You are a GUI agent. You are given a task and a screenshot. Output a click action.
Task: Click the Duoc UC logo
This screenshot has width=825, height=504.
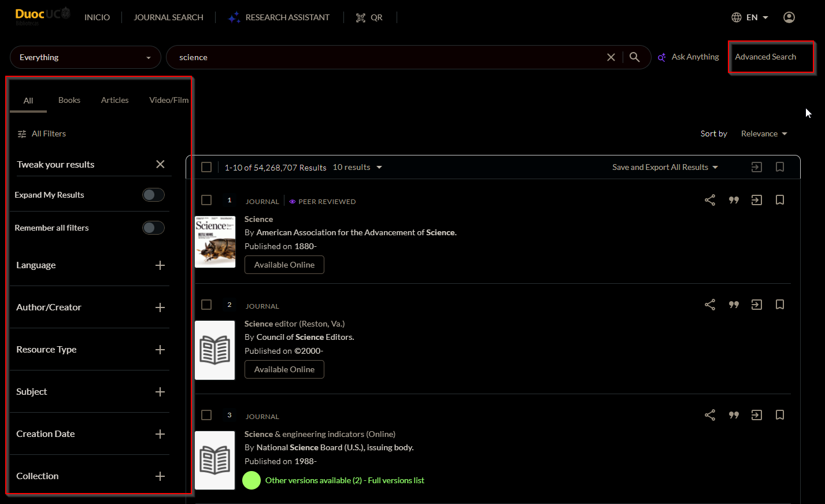pos(43,16)
